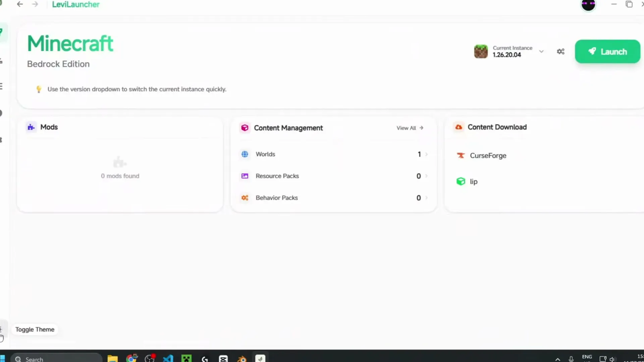
Task: Click View All in Content Management
Action: 410,128
